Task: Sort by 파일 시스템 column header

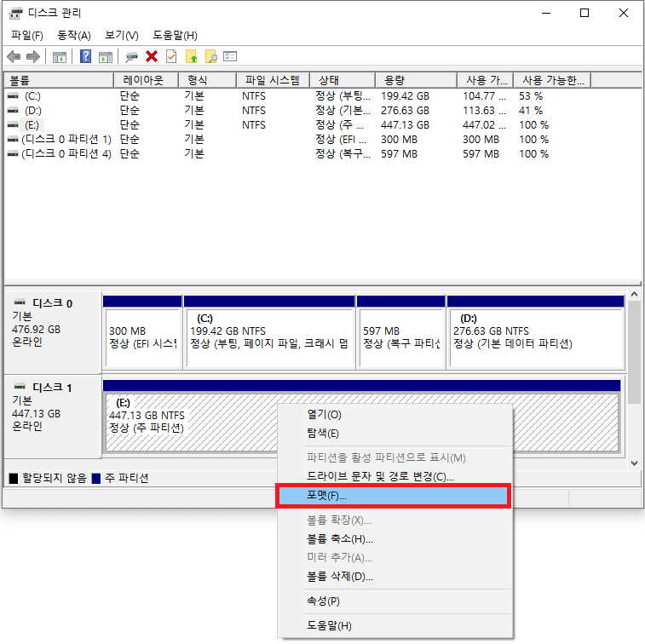Action: click(x=273, y=80)
